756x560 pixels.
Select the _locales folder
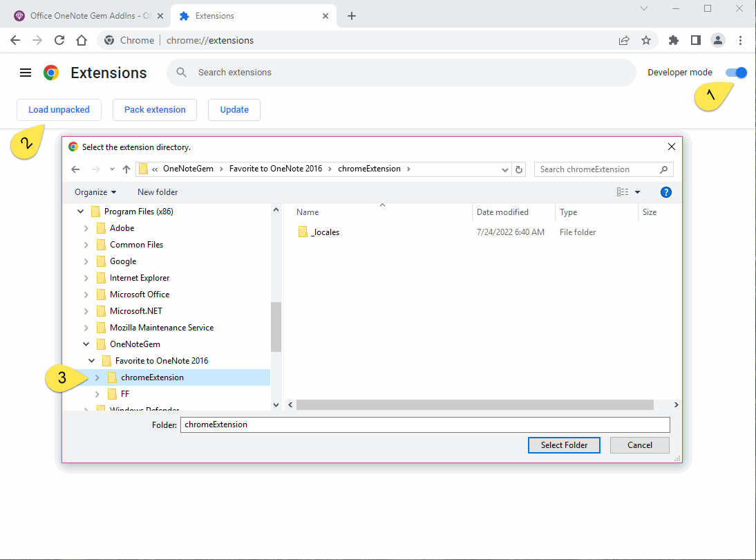325,232
